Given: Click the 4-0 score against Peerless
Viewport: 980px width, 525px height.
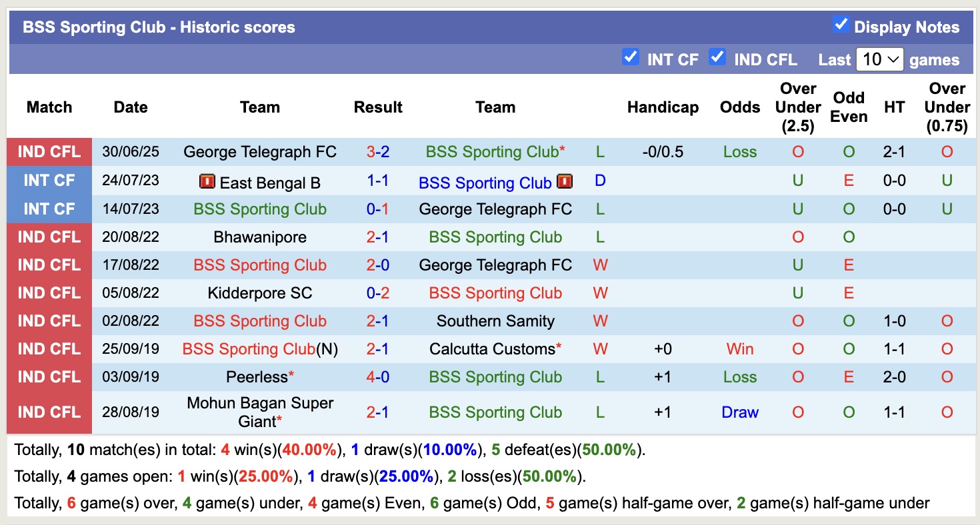Looking at the screenshot, I should click(378, 377).
